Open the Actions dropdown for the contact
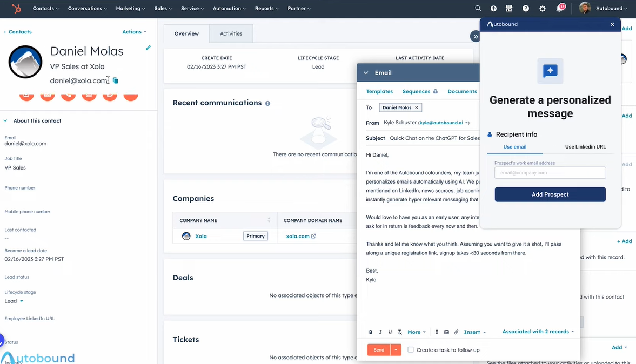Screen dimensions: 636x364 pyautogui.click(x=134, y=32)
